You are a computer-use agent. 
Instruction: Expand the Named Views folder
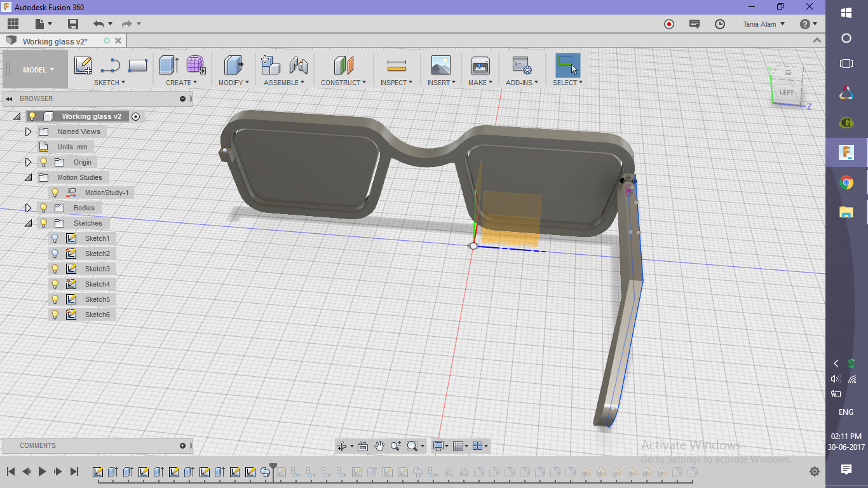[28, 132]
